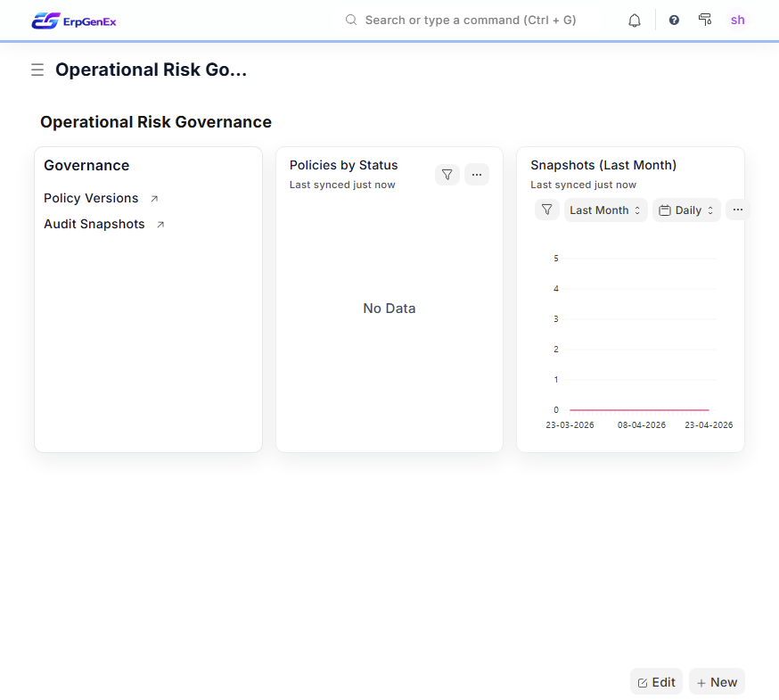
Task: Click the 23-03-2026 axis date label
Action: pyautogui.click(x=570, y=425)
